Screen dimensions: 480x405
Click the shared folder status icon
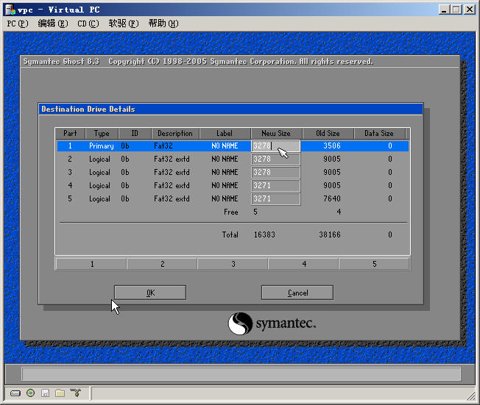pos(60,393)
